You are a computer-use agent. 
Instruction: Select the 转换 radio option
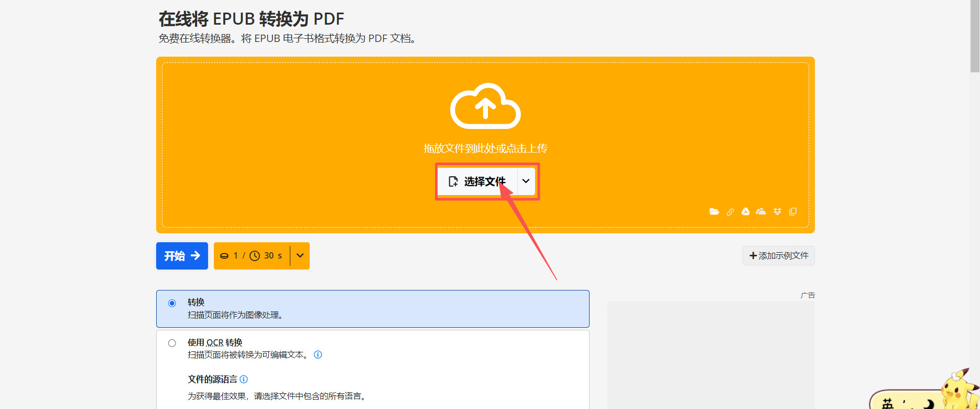(172, 303)
